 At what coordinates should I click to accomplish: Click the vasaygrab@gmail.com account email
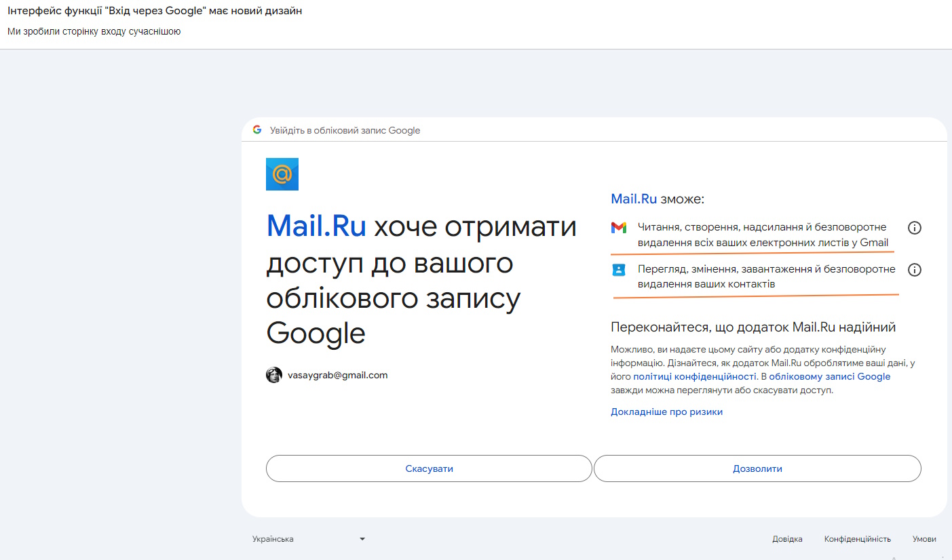click(x=337, y=375)
